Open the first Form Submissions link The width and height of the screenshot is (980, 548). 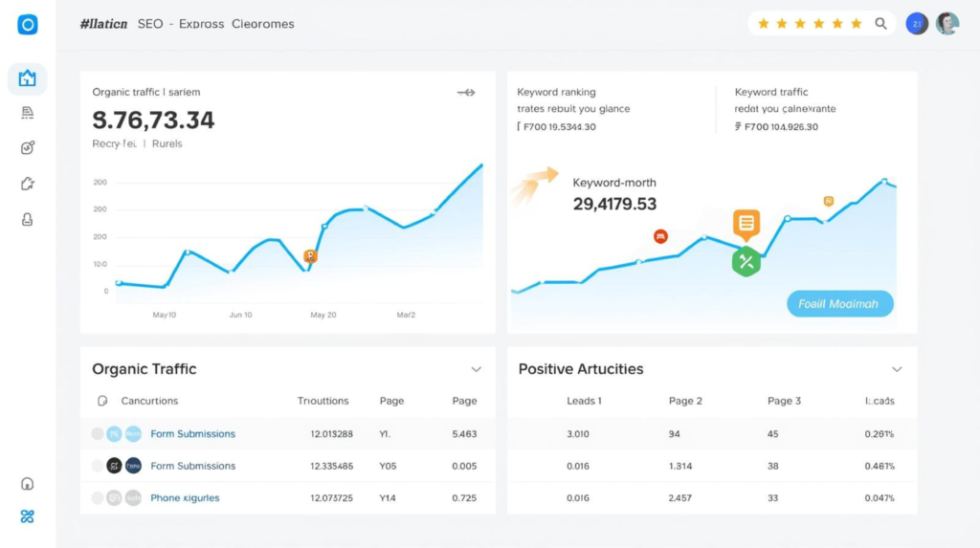click(192, 433)
